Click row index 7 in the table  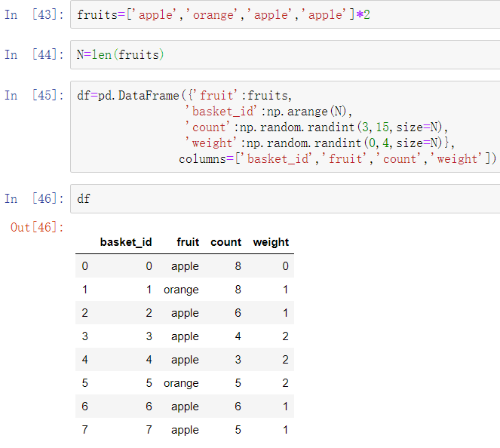click(84, 429)
